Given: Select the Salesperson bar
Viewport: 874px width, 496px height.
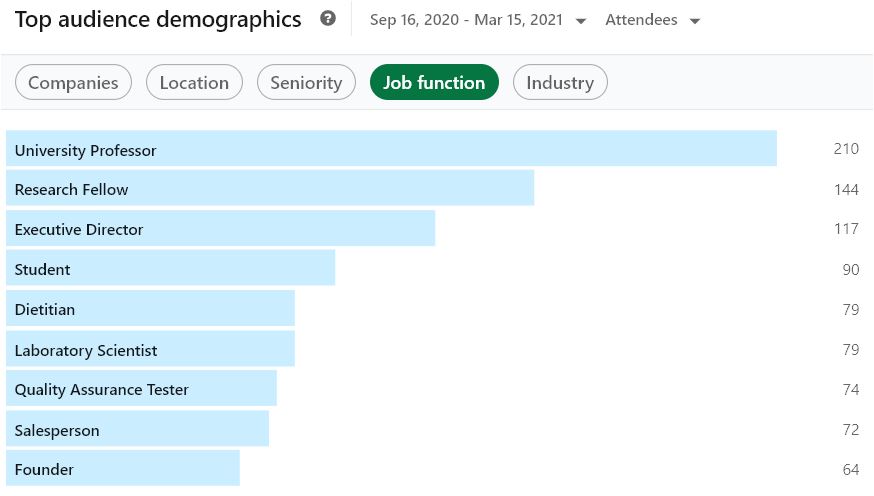Looking at the screenshot, I should click(x=137, y=430).
